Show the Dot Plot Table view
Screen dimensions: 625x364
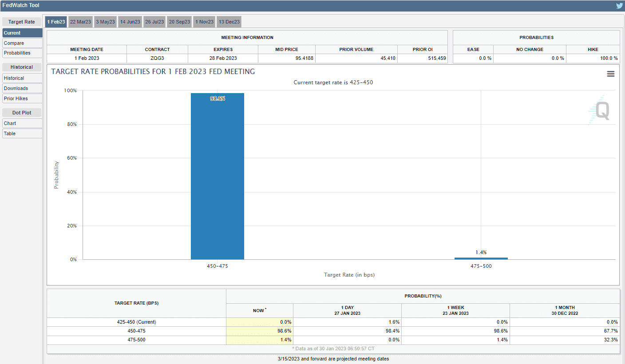point(22,133)
